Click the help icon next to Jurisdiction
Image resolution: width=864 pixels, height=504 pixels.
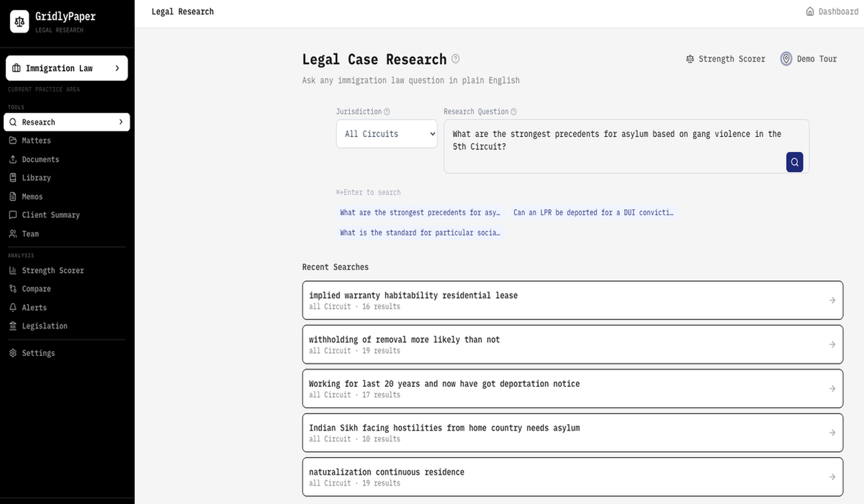pos(387,112)
